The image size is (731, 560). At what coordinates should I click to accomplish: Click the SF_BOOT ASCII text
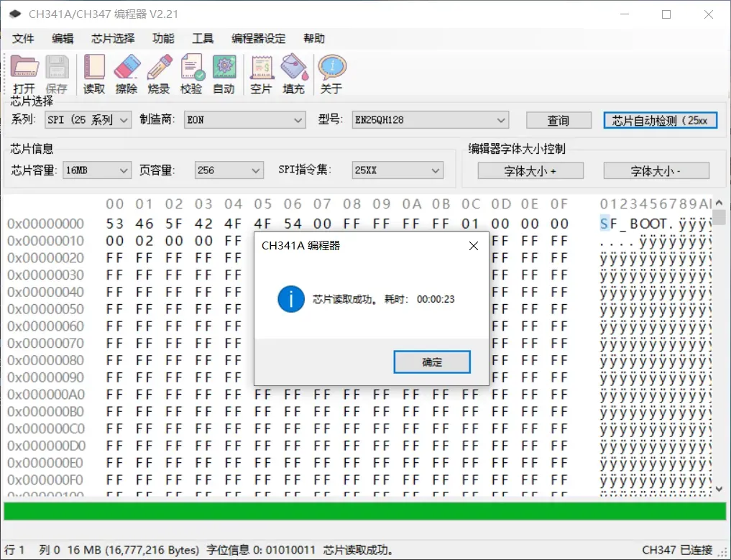(x=633, y=224)
